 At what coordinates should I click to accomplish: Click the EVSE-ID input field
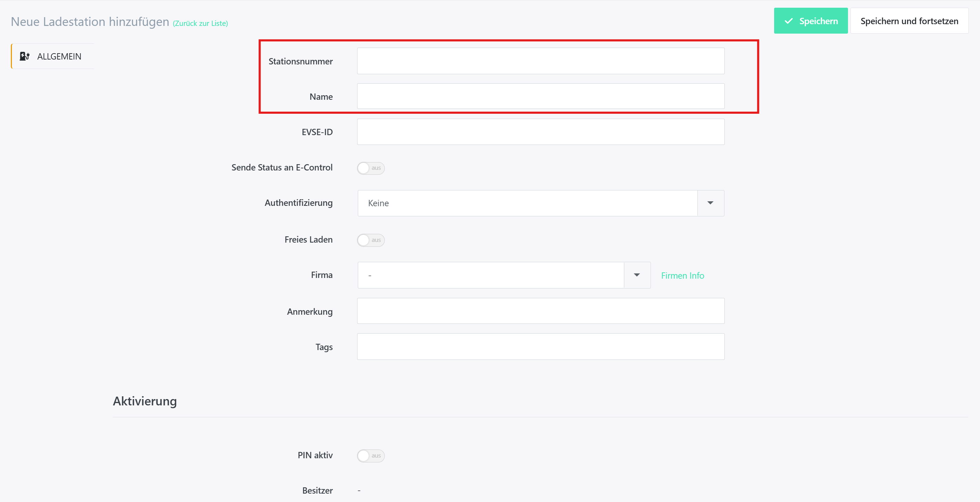(540, 132)
